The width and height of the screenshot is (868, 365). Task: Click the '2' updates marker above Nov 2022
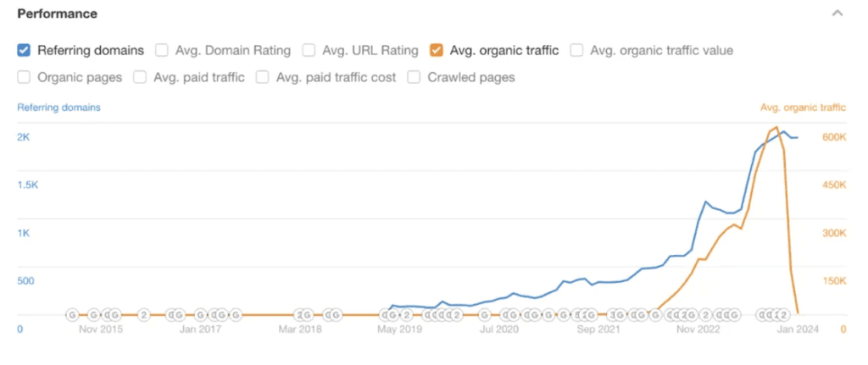(705, 315)
